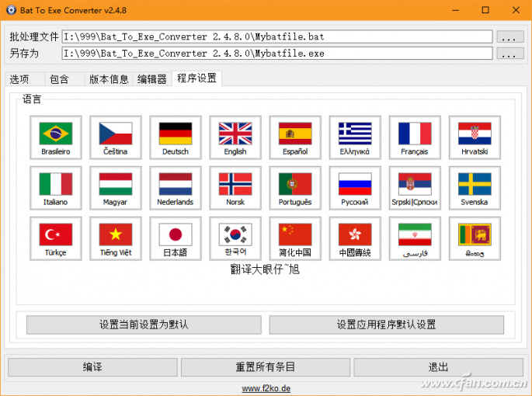Choose the Nederlands flag language
This screenshot has height=396, width=532.
click(176, 188)
